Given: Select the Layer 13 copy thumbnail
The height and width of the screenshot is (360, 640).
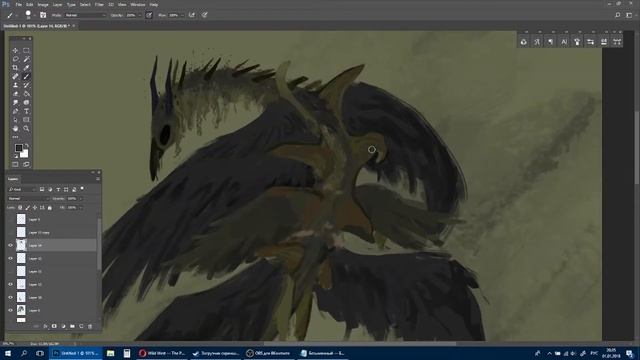Looking at the screenshot, I should (21, 232).
